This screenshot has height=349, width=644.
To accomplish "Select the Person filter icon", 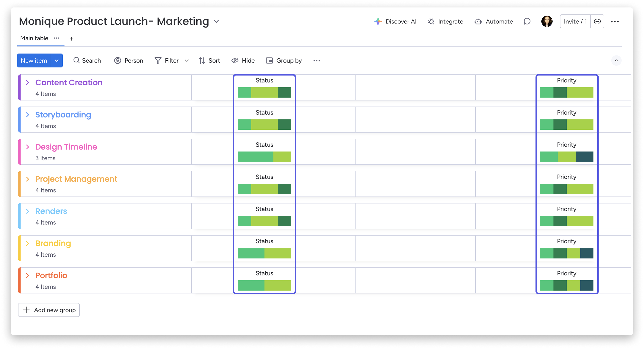I will (x=117, y=60).
